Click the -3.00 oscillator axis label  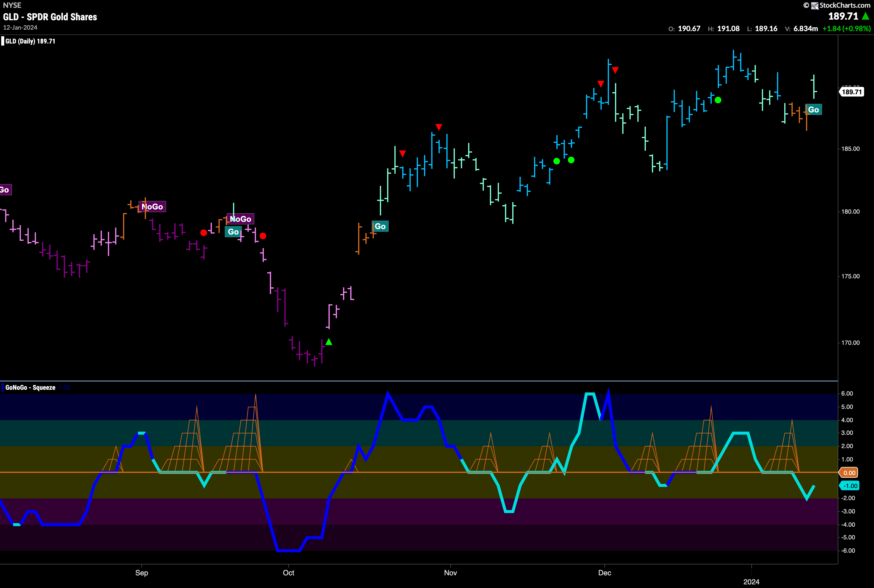848,512
